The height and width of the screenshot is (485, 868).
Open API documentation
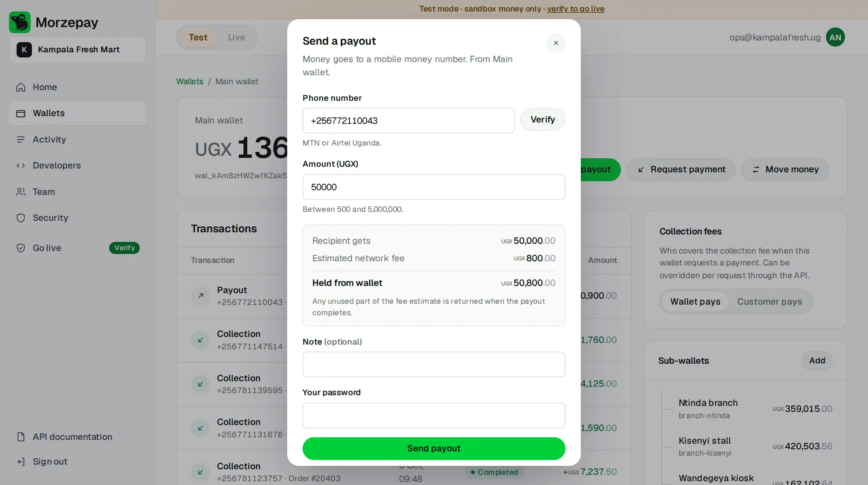tap(77, 437)
